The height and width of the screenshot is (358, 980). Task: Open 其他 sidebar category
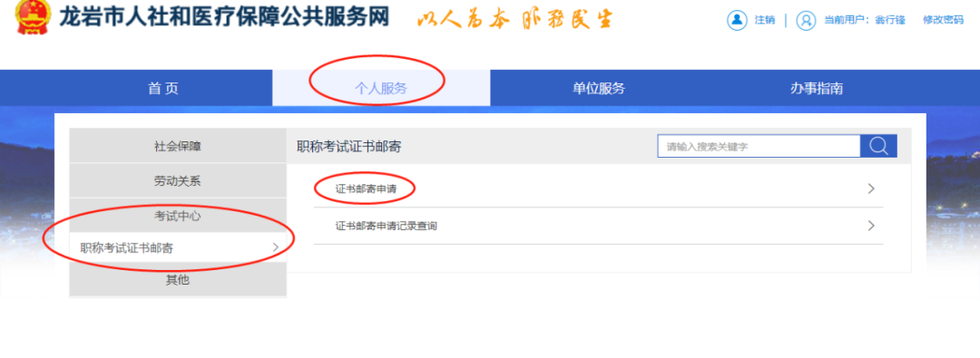[x=178, y=280]
